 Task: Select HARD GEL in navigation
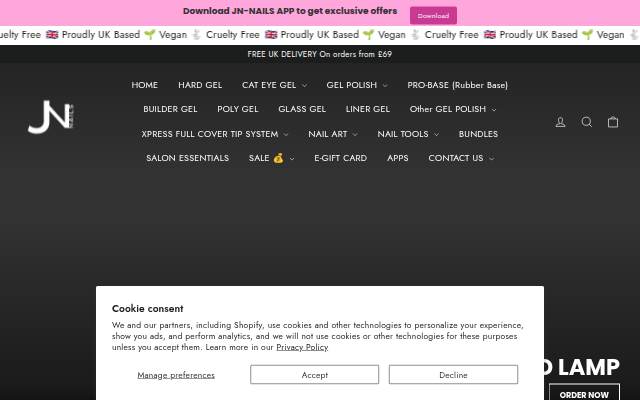(x=200, y=85)
